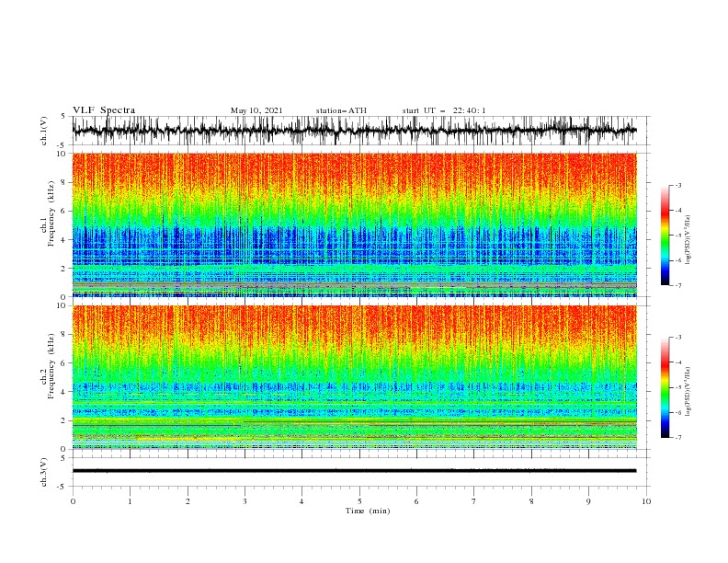
Task: Click the "ch.3(V)" axis label
Action: click(44, 472)
